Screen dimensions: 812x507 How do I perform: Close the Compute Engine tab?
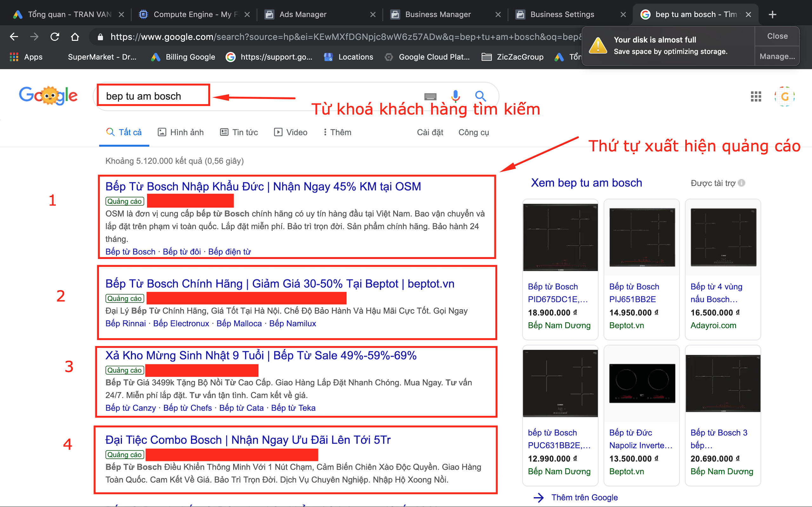[x=247, y=14]
